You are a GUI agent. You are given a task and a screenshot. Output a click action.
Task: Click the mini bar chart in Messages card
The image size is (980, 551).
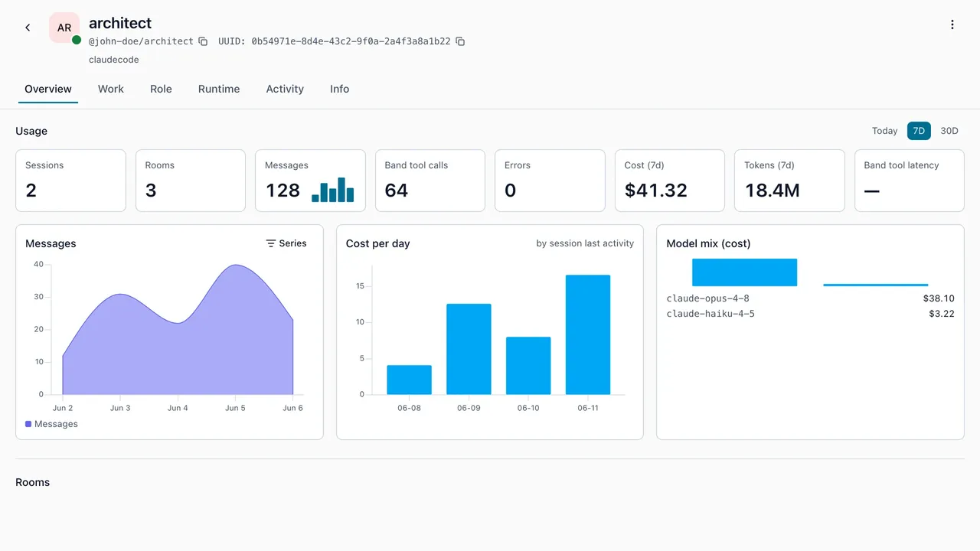click(333, 190)
